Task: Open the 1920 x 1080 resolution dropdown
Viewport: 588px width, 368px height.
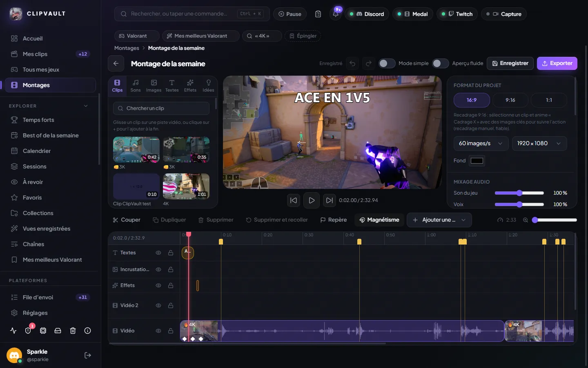Action: point(539,144)
